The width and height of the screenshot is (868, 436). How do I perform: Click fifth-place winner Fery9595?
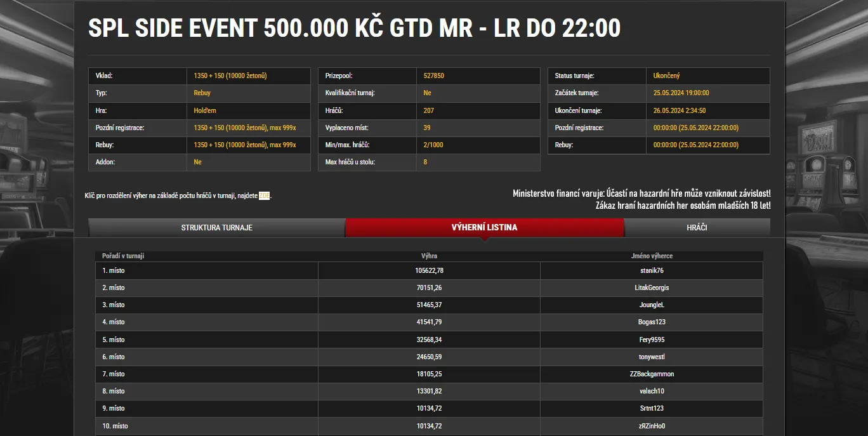click(x=651, y=339)
